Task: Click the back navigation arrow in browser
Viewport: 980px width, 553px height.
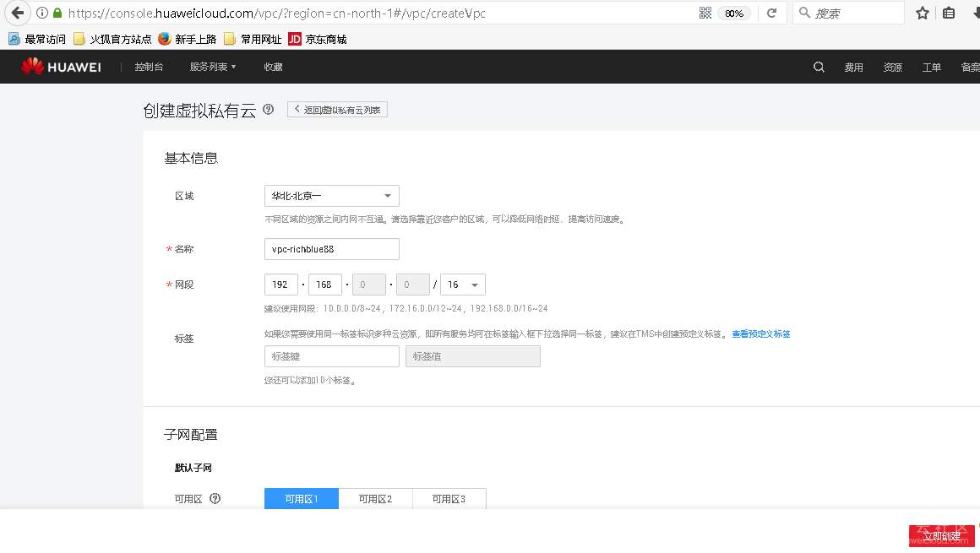Action: tap(17, 13)
